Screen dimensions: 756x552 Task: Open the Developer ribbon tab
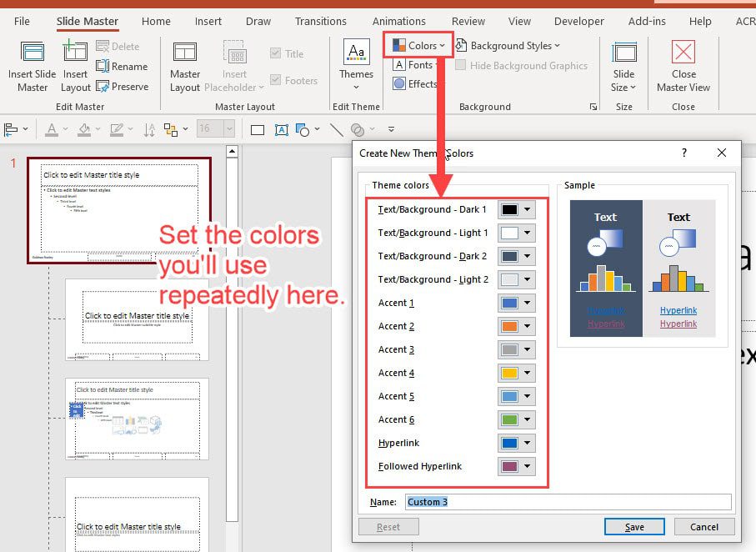tap(579, 21)
